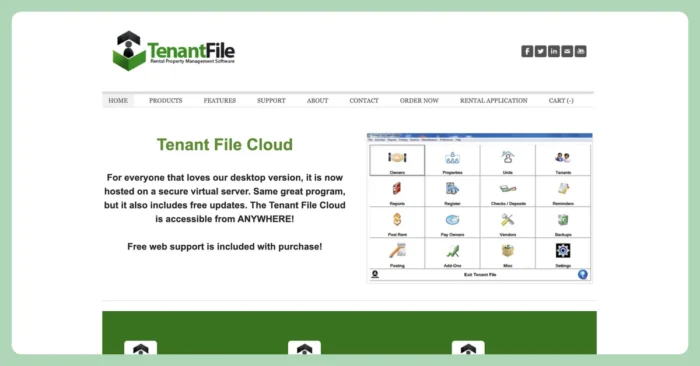Open the Add-Ons chart tile
700x366 pixels.
452,253
